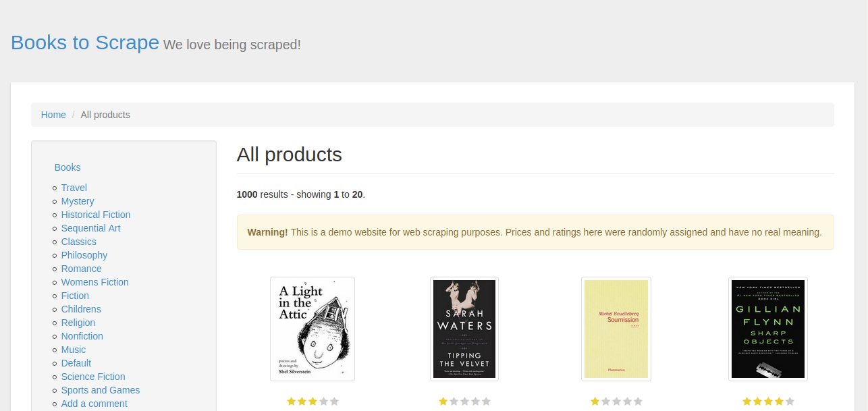The width and height of the screenshot is (868, 411).
Task: Click the Add a comment category link
Action: coord(94,404)
